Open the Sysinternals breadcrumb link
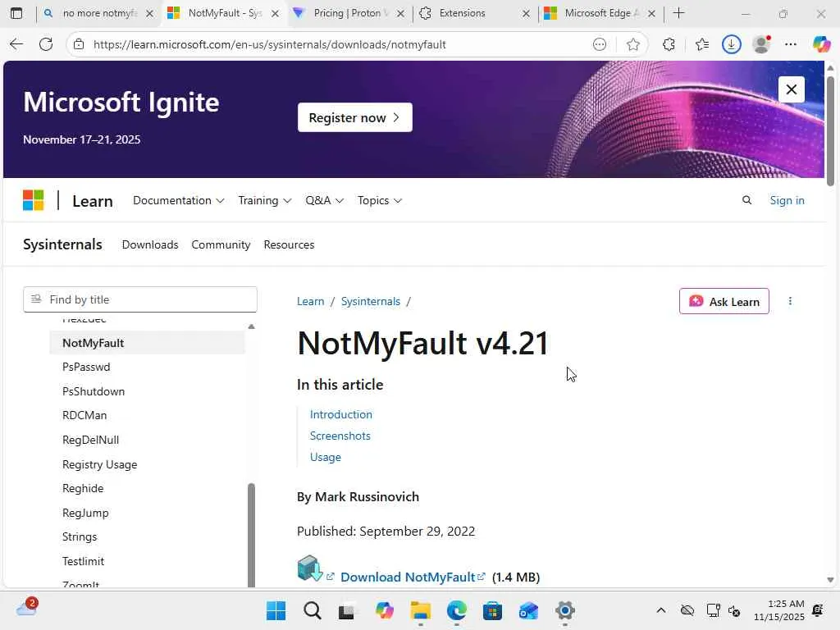 (371, 301)
